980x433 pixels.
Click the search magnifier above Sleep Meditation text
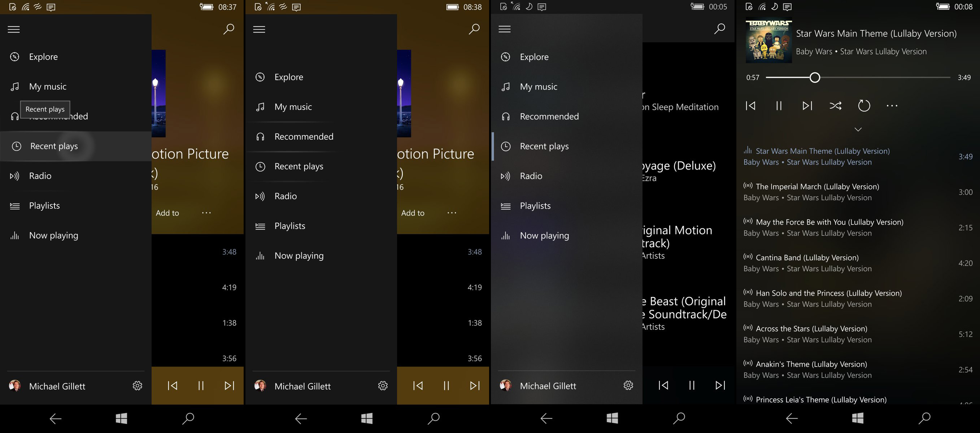pos(719,29)
